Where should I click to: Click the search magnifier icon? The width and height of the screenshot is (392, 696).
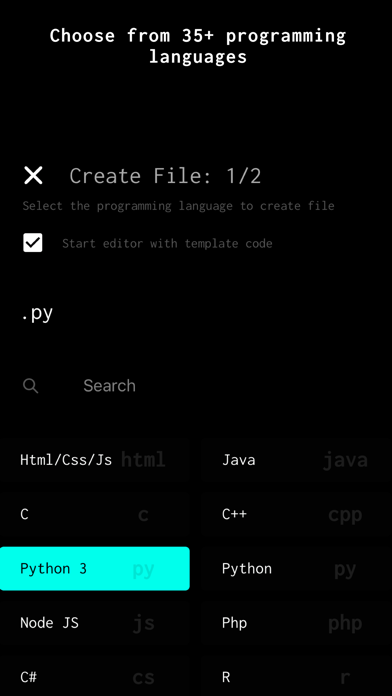[30, 386]
